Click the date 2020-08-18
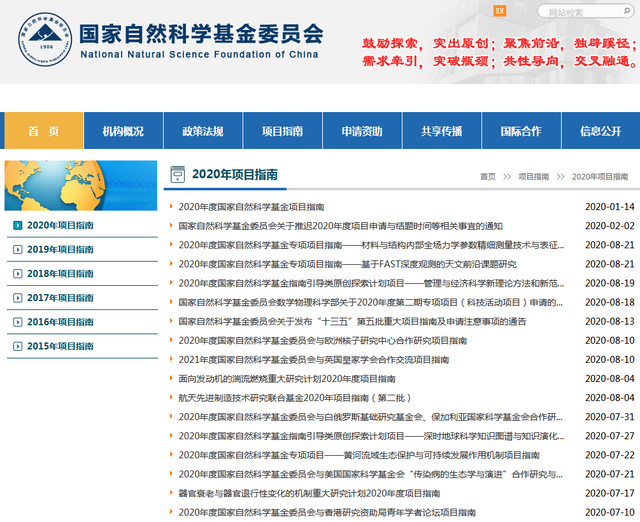 [x=610, y=302]
